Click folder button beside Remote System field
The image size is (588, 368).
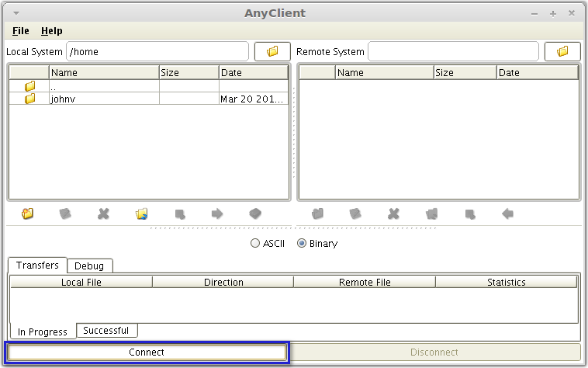coord(562,51)
